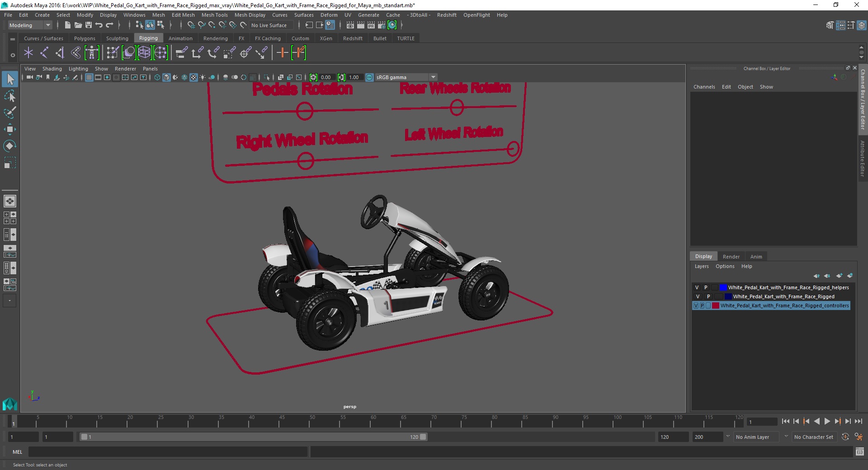Click the Play backwards button
This screenshot has height=470, width=868.
tap(816, 421)
